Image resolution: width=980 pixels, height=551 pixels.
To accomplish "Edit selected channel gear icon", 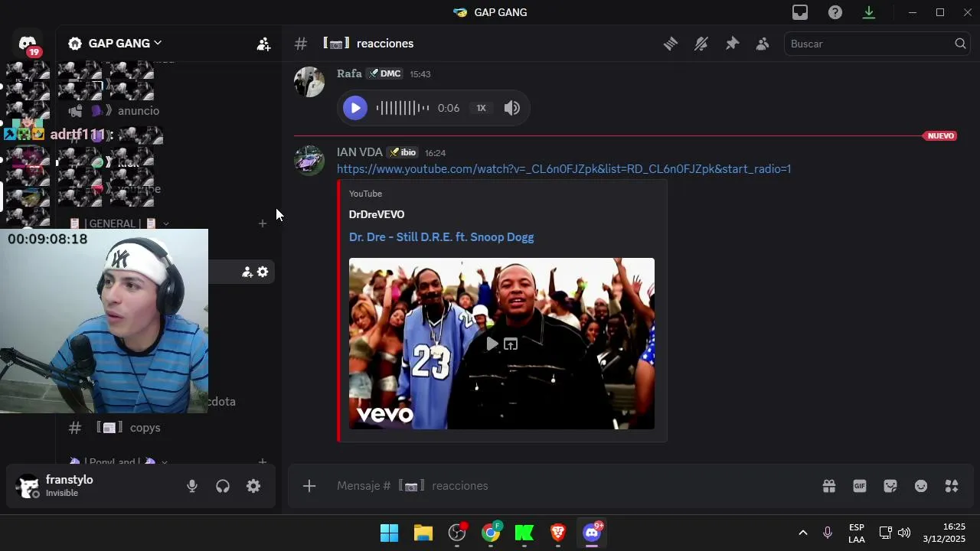I will point(263,272).
